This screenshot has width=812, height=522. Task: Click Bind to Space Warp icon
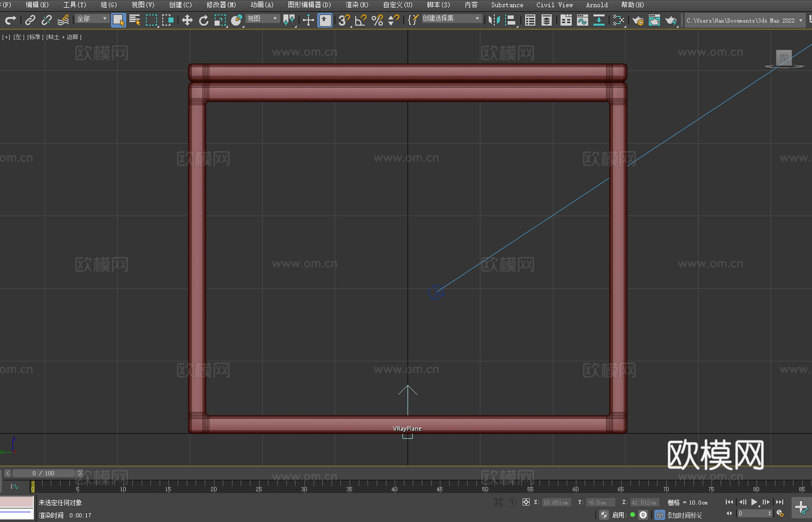pyautogui.click(x=63, y=20)
